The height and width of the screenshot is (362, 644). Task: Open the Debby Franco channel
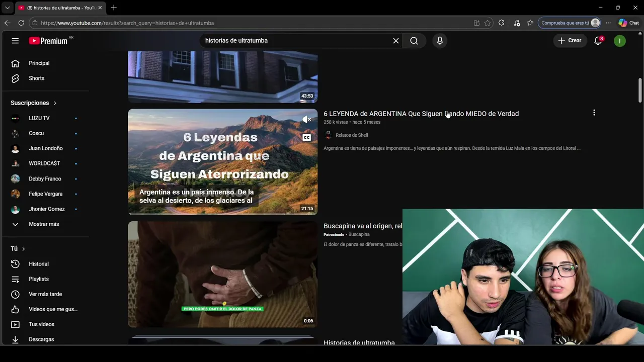[45, 178]
